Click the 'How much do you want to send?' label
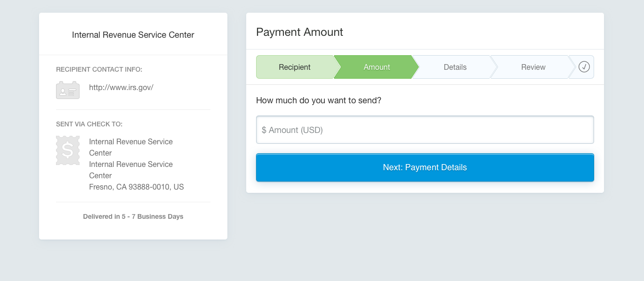The image size is (644, 281). point(319,100)
